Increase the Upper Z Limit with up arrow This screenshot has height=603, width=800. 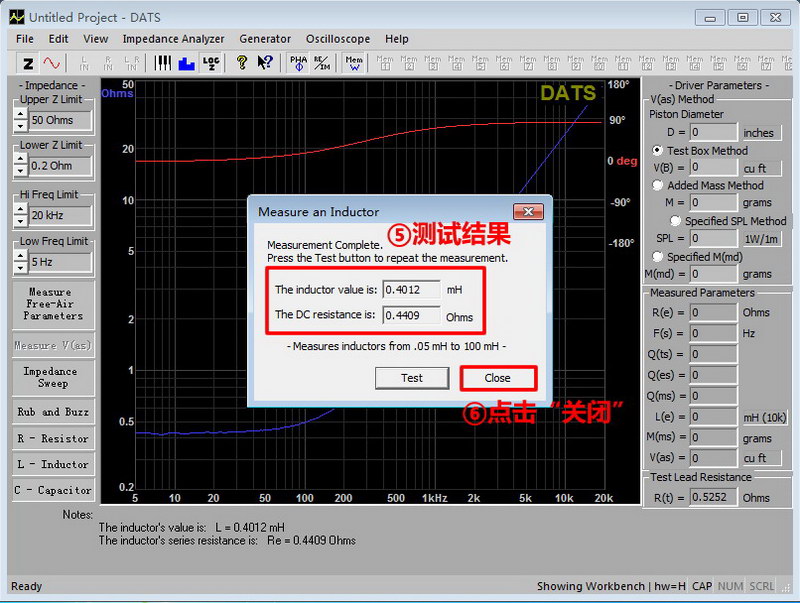pyautogui.click(x=20, y=114)
